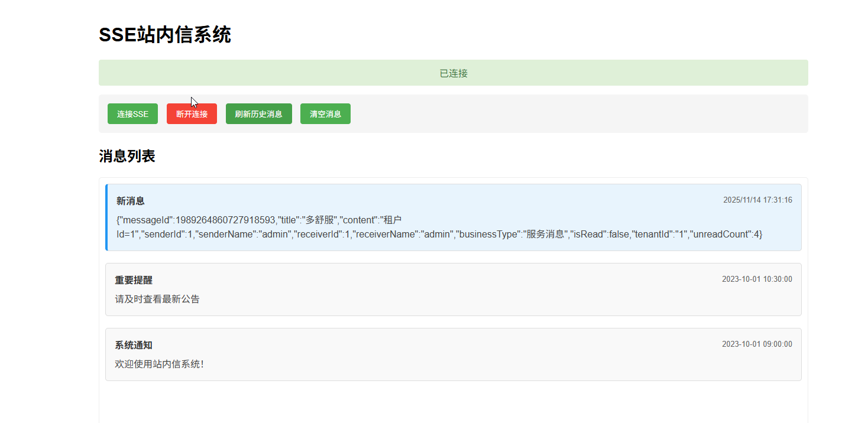Viewport: 868px width, 423px height.
Task: Disconnect using the red 断开连接 button
Action: tap(192, 114)
